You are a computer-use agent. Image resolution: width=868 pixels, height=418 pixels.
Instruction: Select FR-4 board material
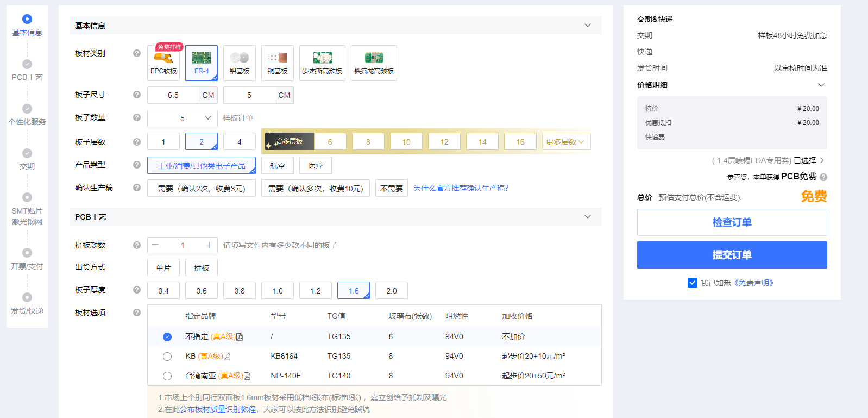click(202, 63)
